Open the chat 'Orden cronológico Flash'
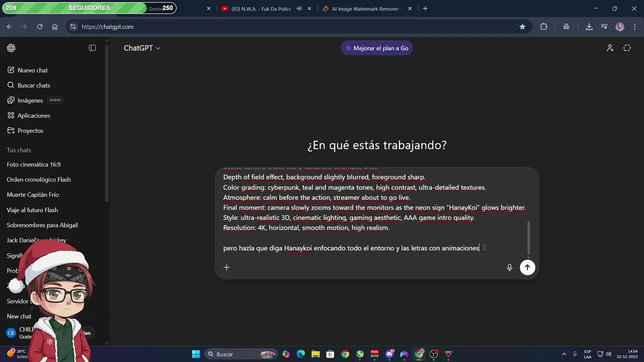 39,179
